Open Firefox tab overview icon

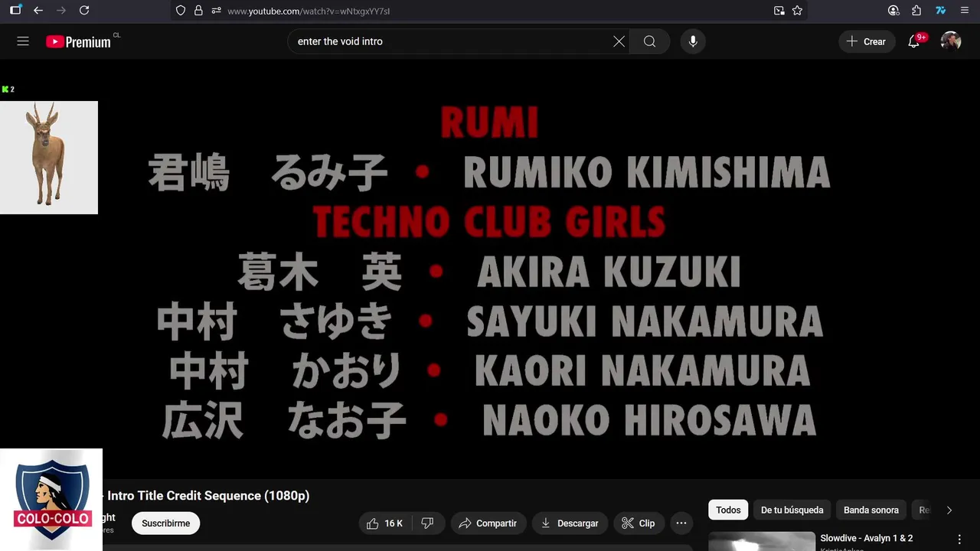click(x=15, y=11)
